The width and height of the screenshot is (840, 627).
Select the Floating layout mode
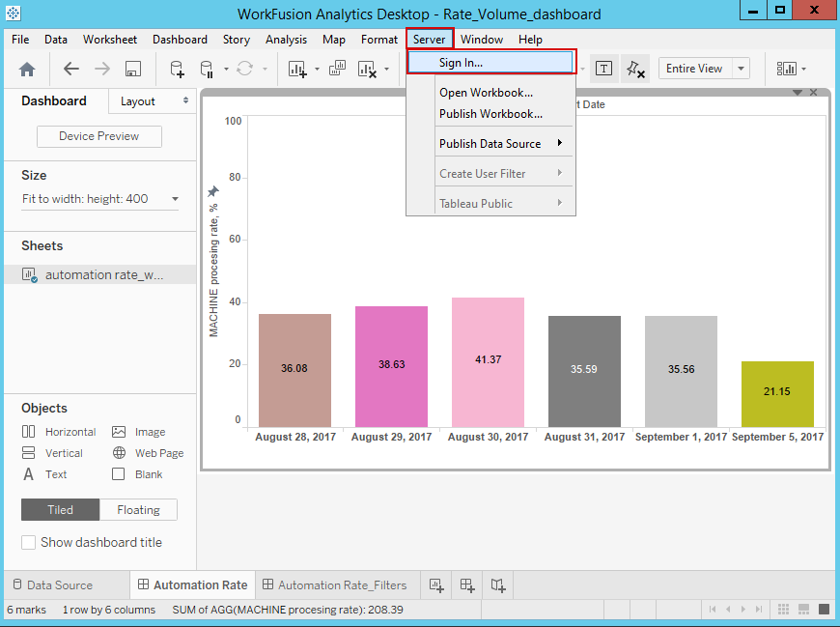(x=138, y=510)
